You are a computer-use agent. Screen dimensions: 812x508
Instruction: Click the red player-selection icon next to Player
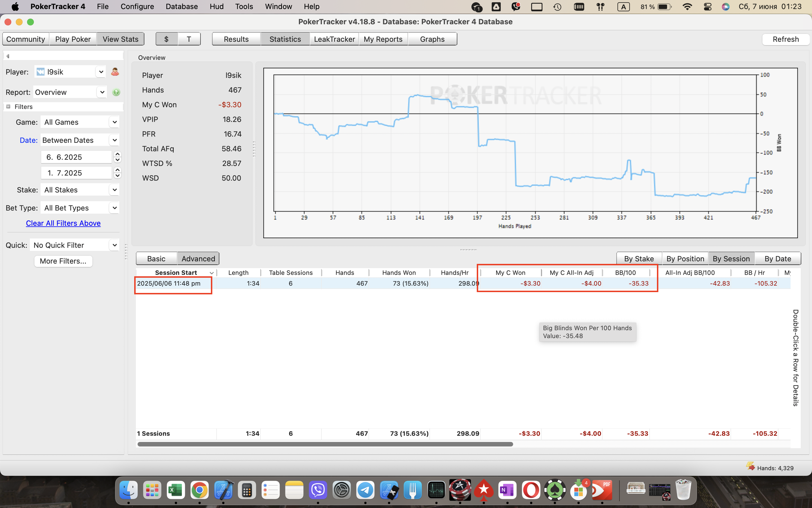point(115,72)
